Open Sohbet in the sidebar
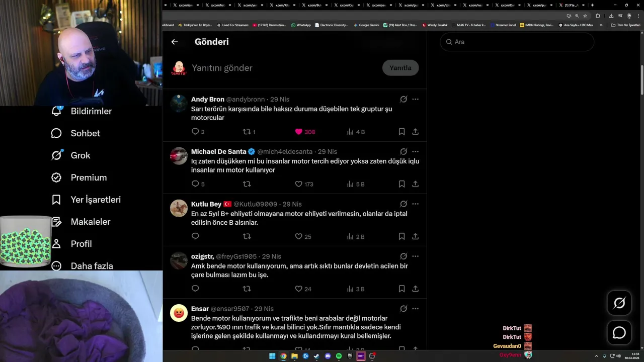 point(75,133)
